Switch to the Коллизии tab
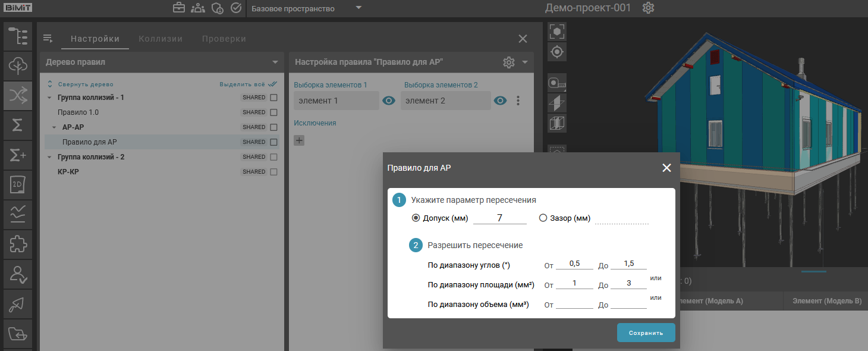Screen dimensions: 868x351 tap(161, 39)
